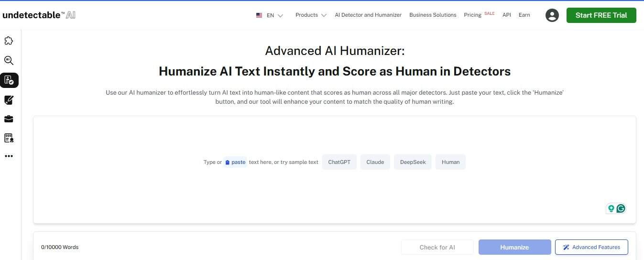
Task: Click the green lightbulb suggestion icon
Action: coord(611,208)
